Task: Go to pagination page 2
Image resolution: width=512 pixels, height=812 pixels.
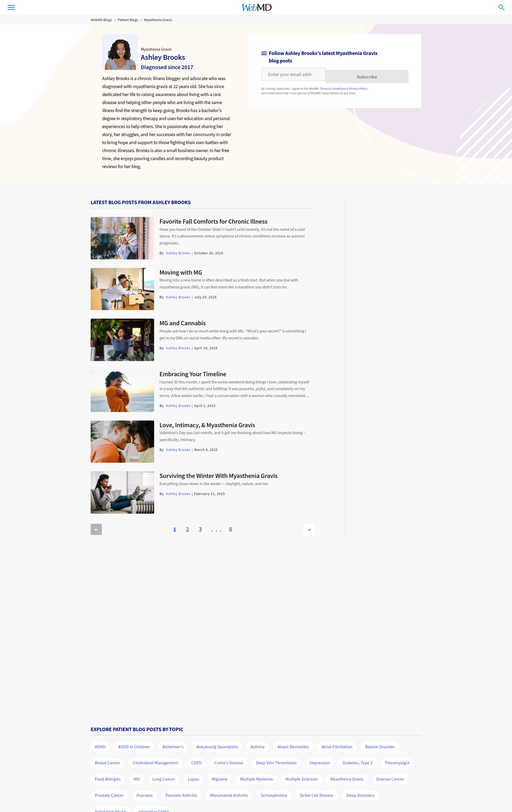Action: pos(187,529)
